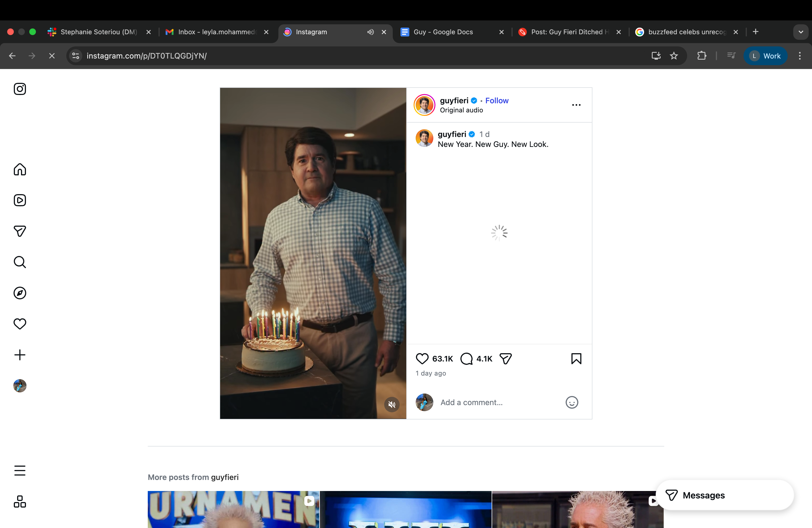The image size is (812, 528).
Task: Switch to buzzfeed celebs Google tab
Action: (687, 32)
